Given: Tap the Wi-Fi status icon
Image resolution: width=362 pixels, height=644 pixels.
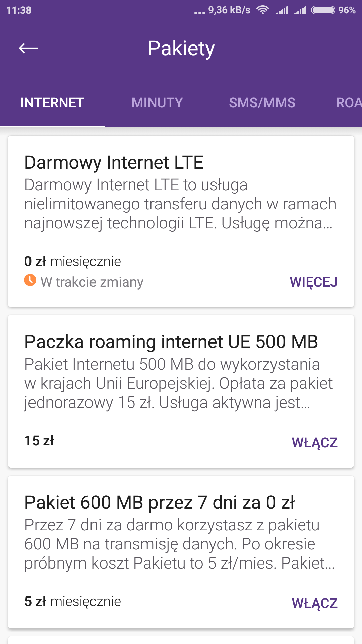Looking at the screenshot, I should pyautogui.click(x=263, y=10).
